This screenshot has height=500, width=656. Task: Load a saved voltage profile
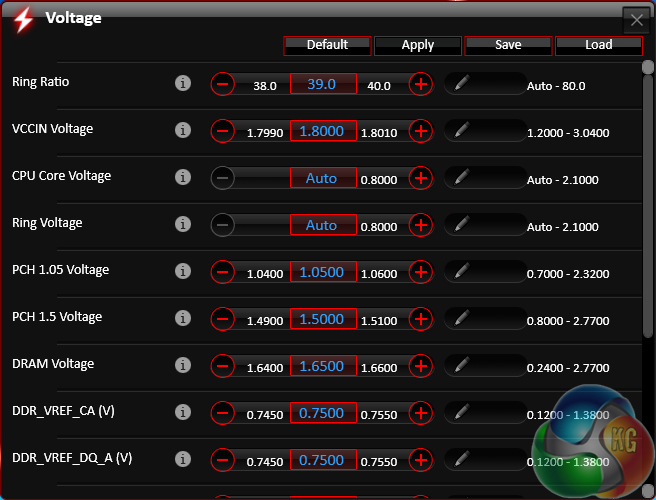(599, 46)
